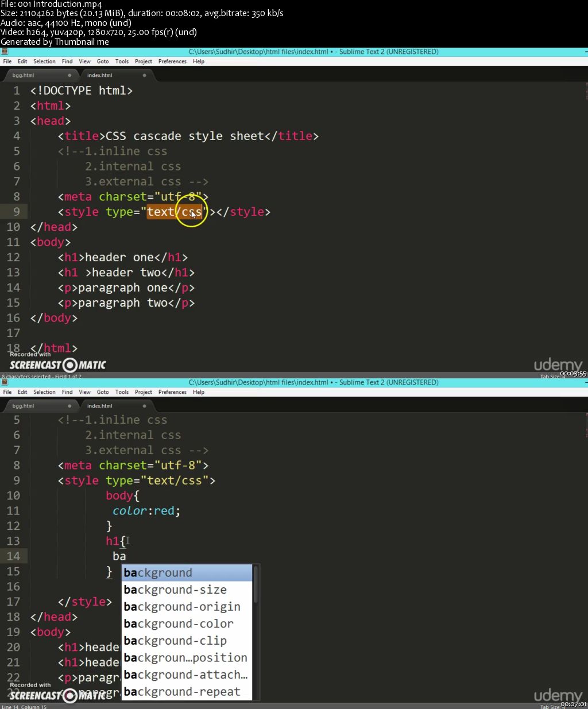Screen dimensions: 588x709
Task: Click '2.internal css' comment in bottom editor
Action: (x=133, y=435)
